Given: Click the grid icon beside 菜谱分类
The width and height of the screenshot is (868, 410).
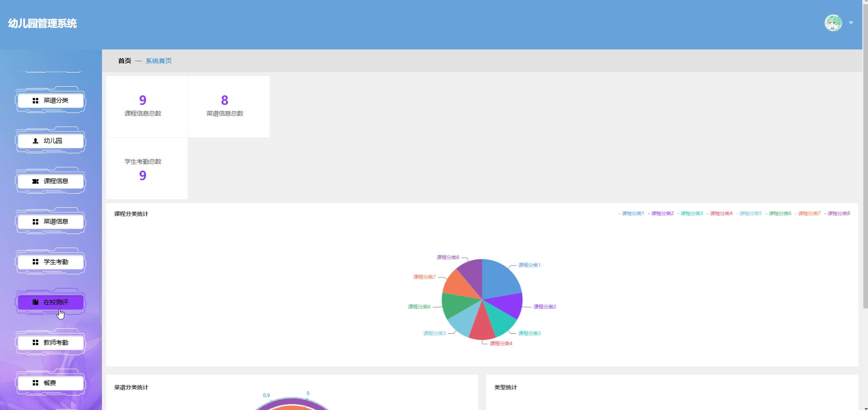Looking at the screenshot, I should [x=35, y=101].
